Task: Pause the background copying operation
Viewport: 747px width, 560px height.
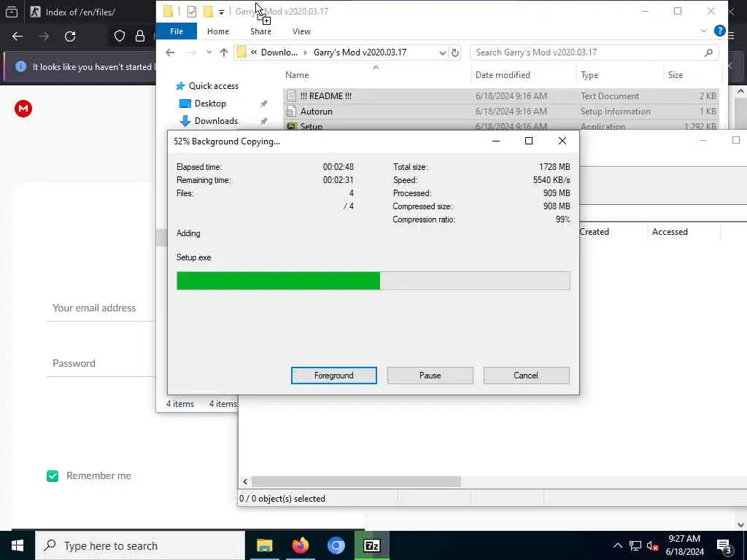Action: click(x=430, y=376)
